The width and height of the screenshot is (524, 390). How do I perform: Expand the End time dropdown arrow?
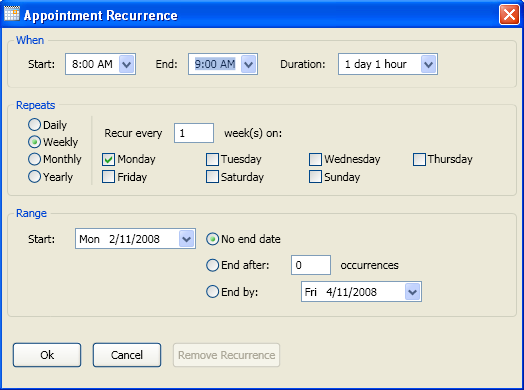pyautogui.click(x=248, y=64)
